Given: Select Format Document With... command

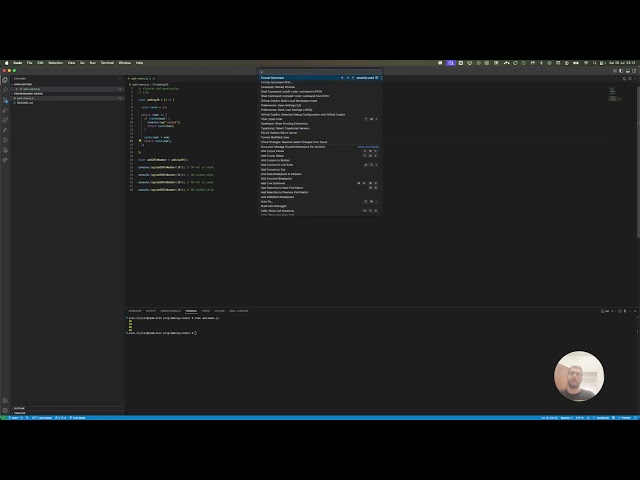Looking at the screenshot, I should point(320,82).
